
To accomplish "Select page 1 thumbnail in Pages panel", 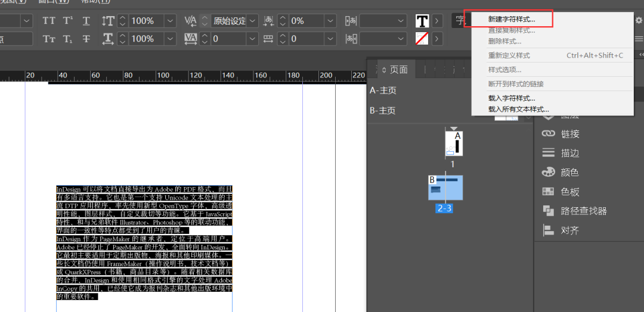I will pyautogui.click(x=454, y=144).
